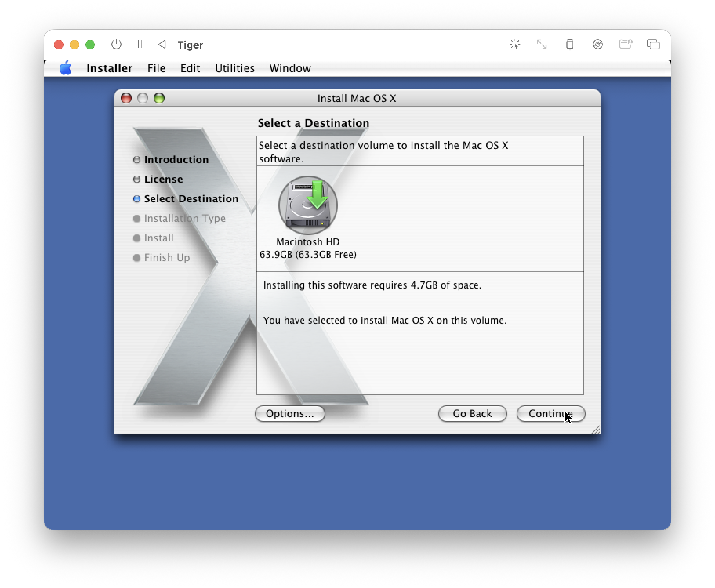Click the shared folder icon
The height and width of the screenshot is (588, 715).
(x=625, y=44)
